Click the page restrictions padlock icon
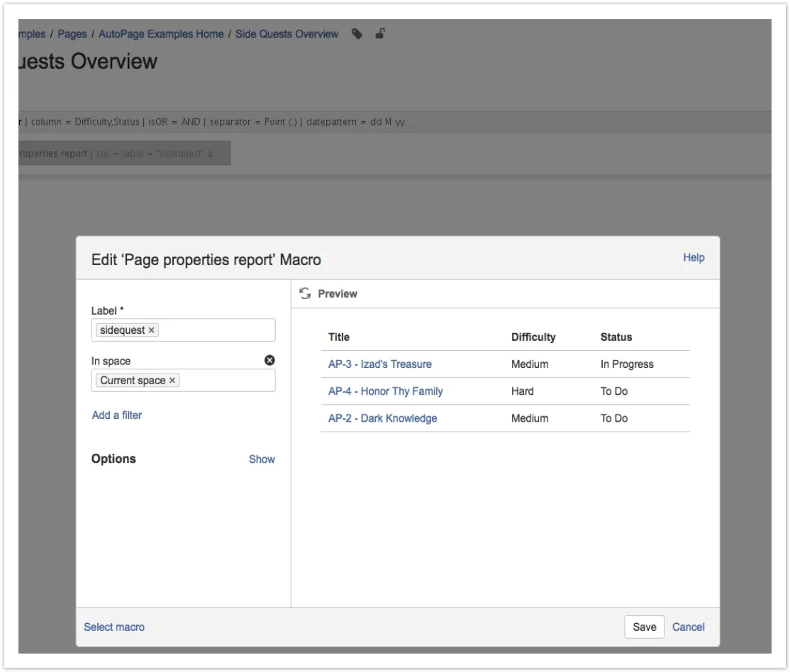This screenshot has height=672, width=790. 380,34
